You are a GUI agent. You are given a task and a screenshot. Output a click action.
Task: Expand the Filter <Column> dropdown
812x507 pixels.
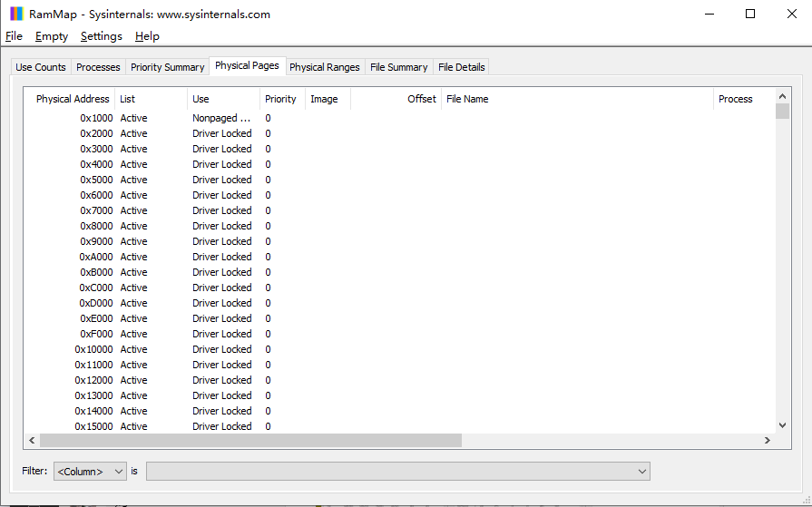click(90, 472)
